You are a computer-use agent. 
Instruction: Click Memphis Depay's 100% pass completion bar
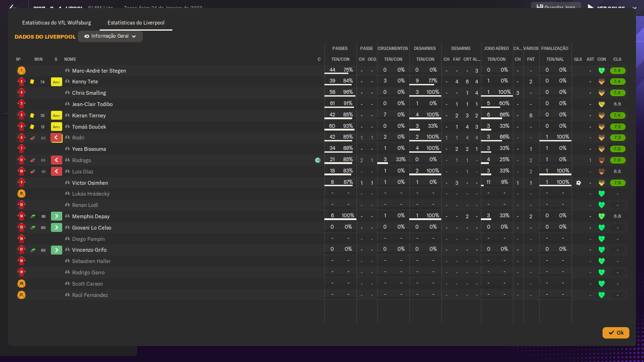340,220
